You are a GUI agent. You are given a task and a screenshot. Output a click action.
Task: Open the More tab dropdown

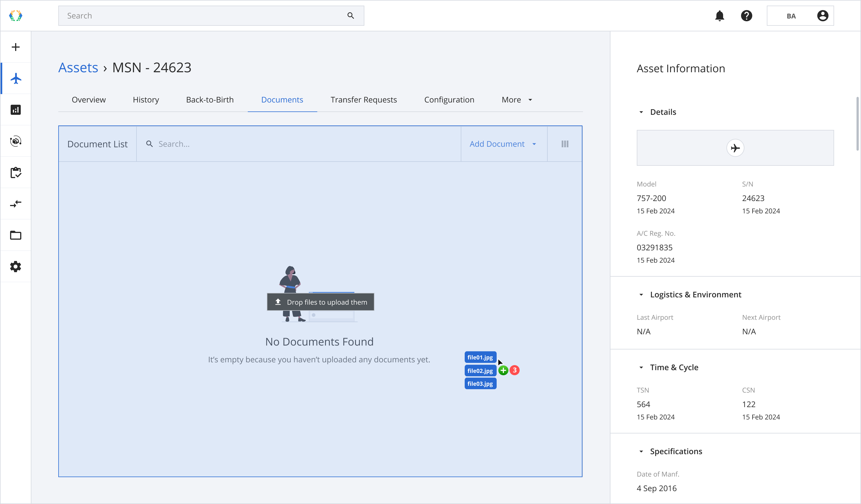point(517,100)
